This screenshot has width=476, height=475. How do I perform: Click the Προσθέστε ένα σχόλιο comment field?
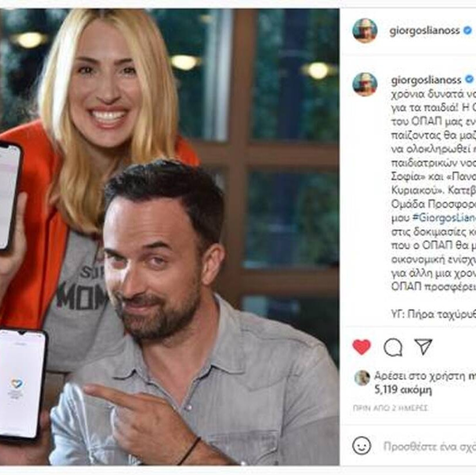[429, 447]
